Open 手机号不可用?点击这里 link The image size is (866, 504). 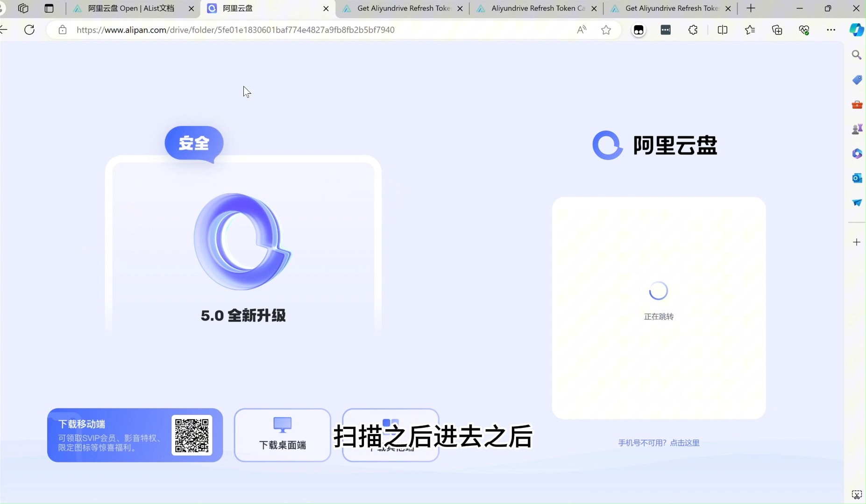(659, 443)
